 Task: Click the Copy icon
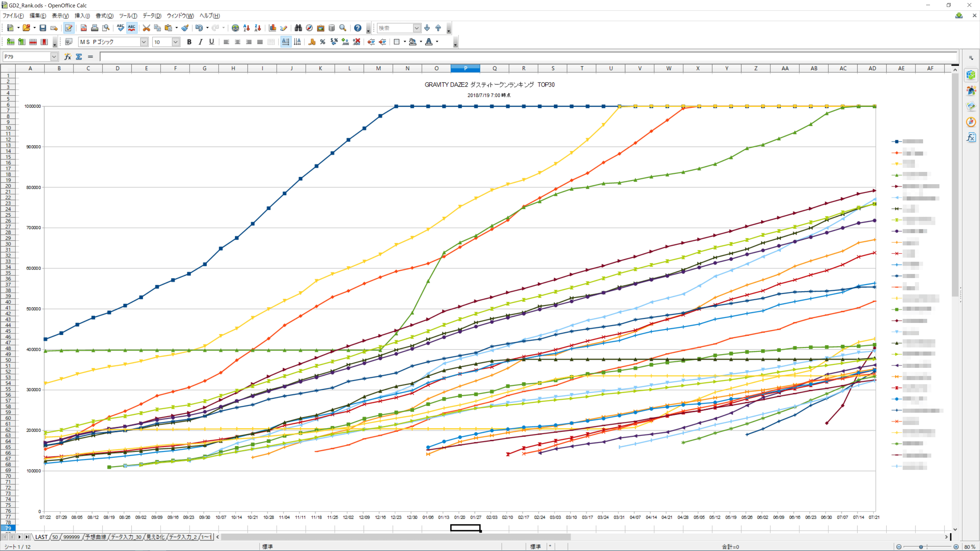[157, 28]
